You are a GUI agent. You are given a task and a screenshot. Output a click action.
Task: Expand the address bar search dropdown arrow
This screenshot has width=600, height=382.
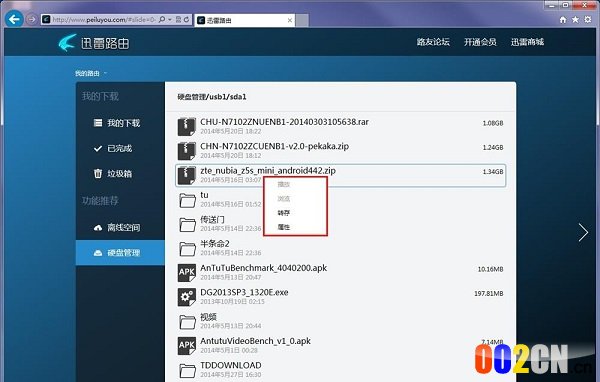(170, 19)
